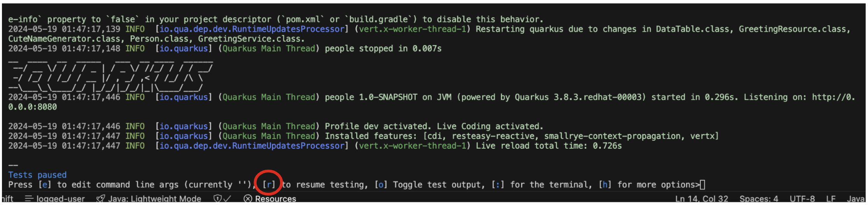Open the UTF-8 encoding selector

[x=802, y=199]
